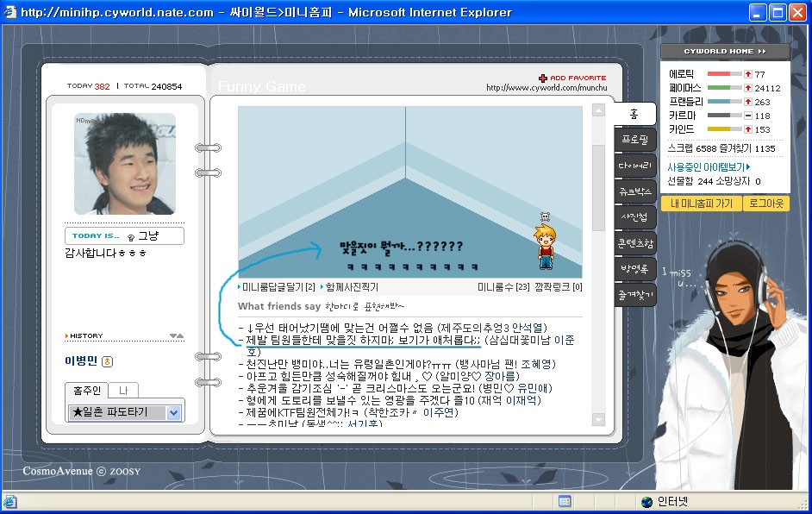Viewport: 812px width, 514px height.
Task: Click the 인터넷 zone globe icon
Action: coord(646,502)
